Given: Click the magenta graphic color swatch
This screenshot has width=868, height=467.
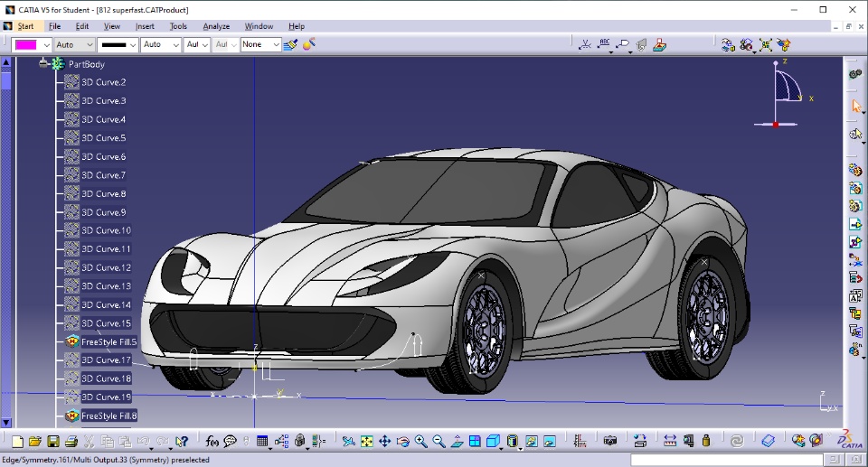Looking at the screenshot, I should (26, 45).
